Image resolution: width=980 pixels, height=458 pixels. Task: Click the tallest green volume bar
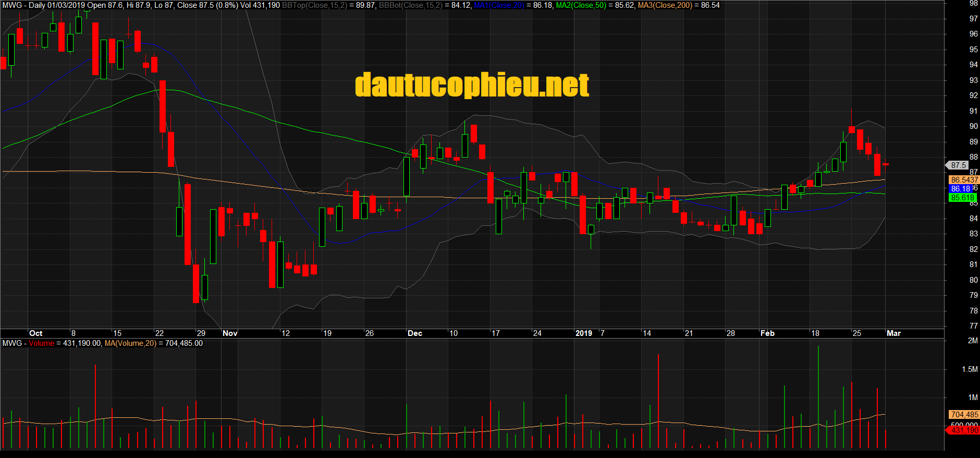coord(818,396)
